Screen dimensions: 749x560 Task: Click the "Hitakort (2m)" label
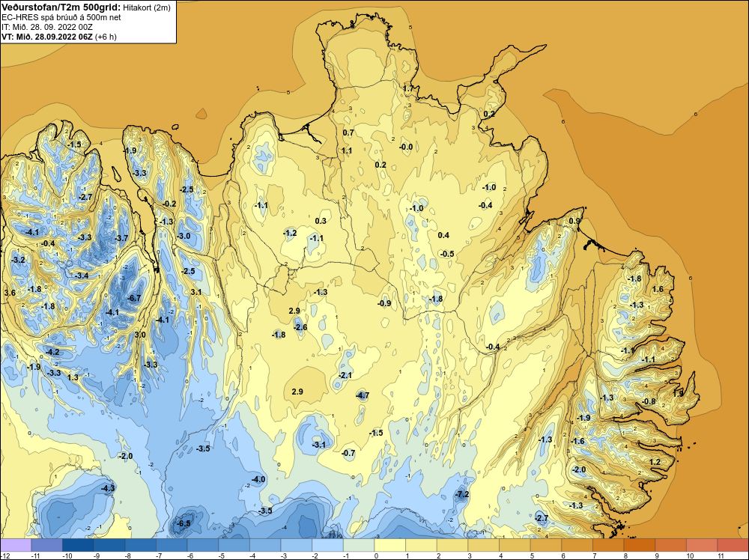(x=147, y=7)
